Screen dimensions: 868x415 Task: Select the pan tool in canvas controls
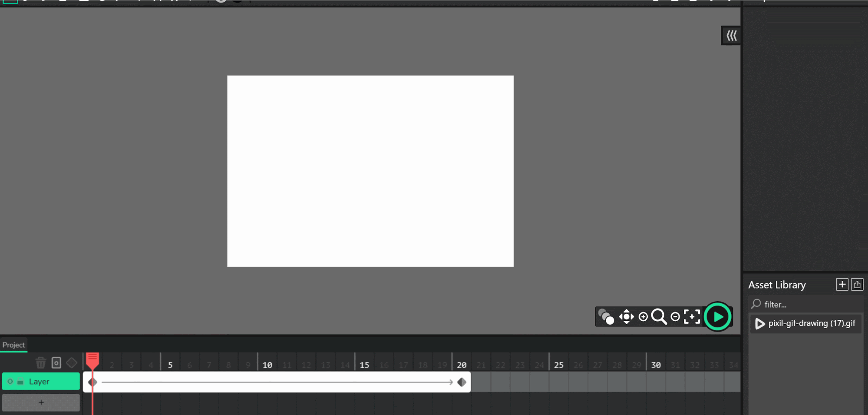[626, 316]
